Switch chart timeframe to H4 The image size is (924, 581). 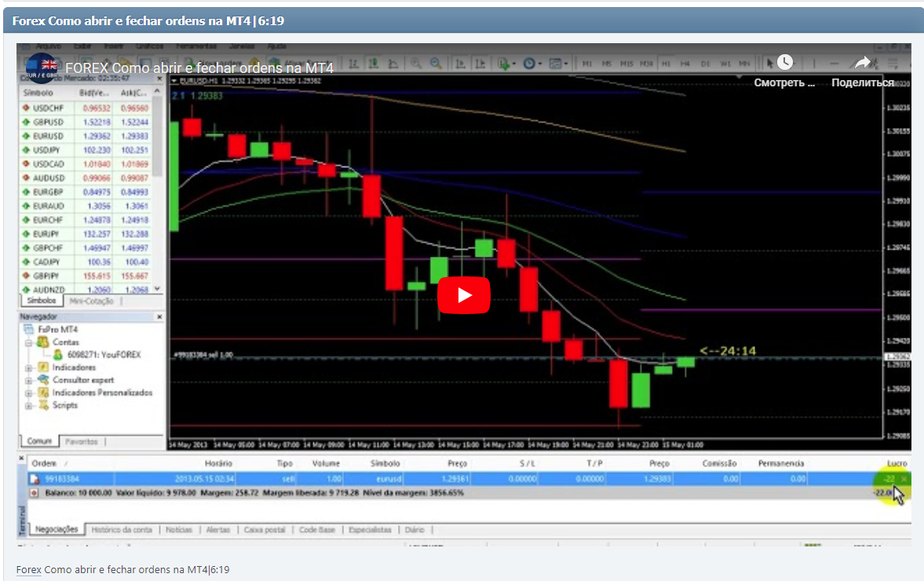(685, 62)
